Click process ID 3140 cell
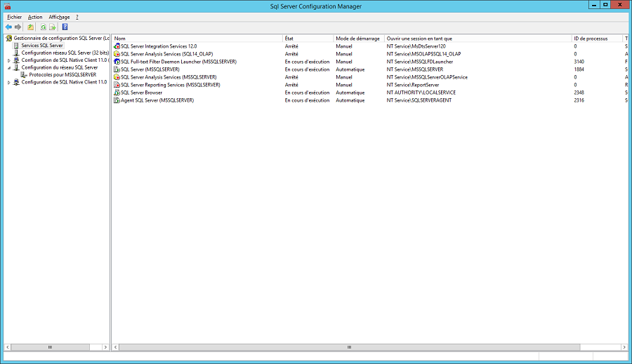Viewport: 632px width, 364px height. pyautogui.click(x=579, y=62)
